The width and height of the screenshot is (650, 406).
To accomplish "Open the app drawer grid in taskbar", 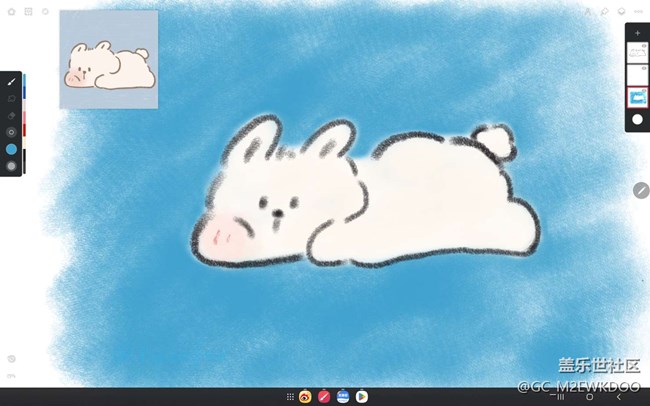I will coord(291,397).
